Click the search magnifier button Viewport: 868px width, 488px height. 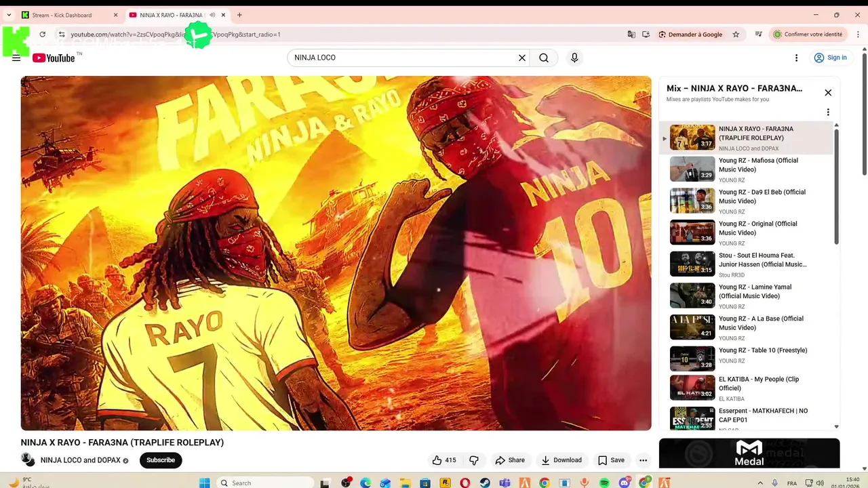(544, 58)
